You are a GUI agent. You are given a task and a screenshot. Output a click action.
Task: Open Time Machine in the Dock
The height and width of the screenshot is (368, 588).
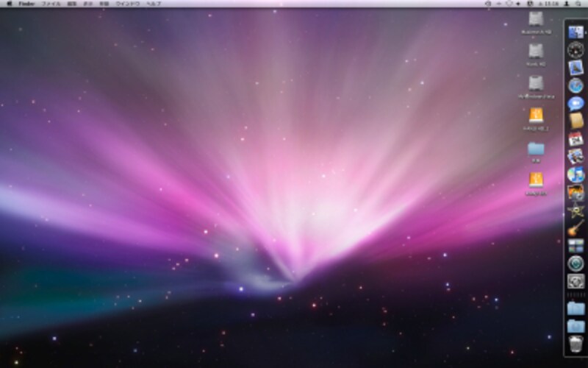tap(576, 263)
